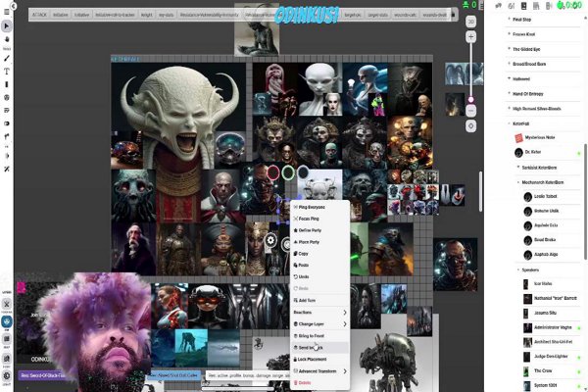Click the zoom in plus button

coord(471,36)
